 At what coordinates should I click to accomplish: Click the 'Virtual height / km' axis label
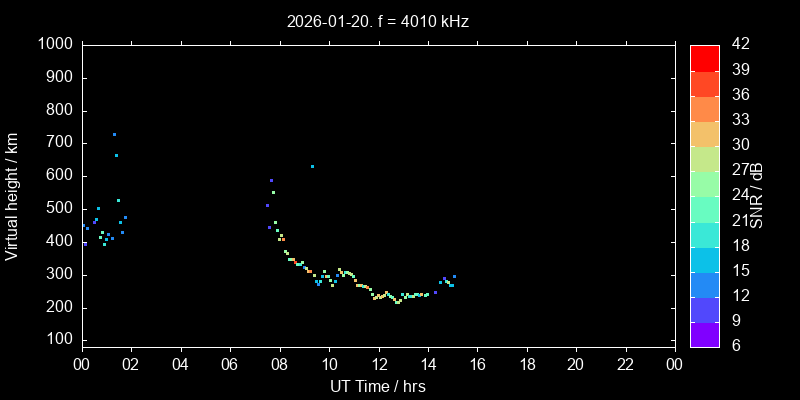coord(12,195)
